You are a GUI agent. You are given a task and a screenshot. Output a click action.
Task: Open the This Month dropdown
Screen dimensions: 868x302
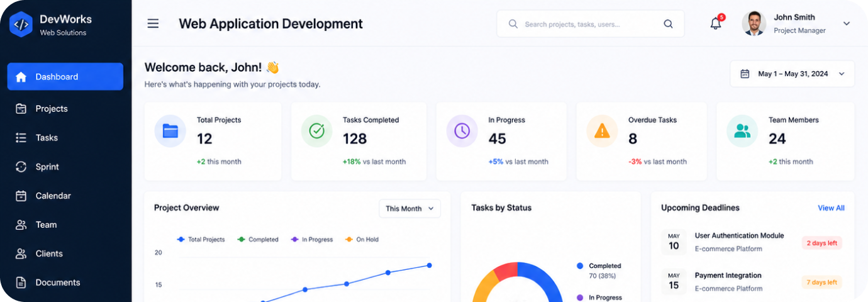click(x=409, y=208)
